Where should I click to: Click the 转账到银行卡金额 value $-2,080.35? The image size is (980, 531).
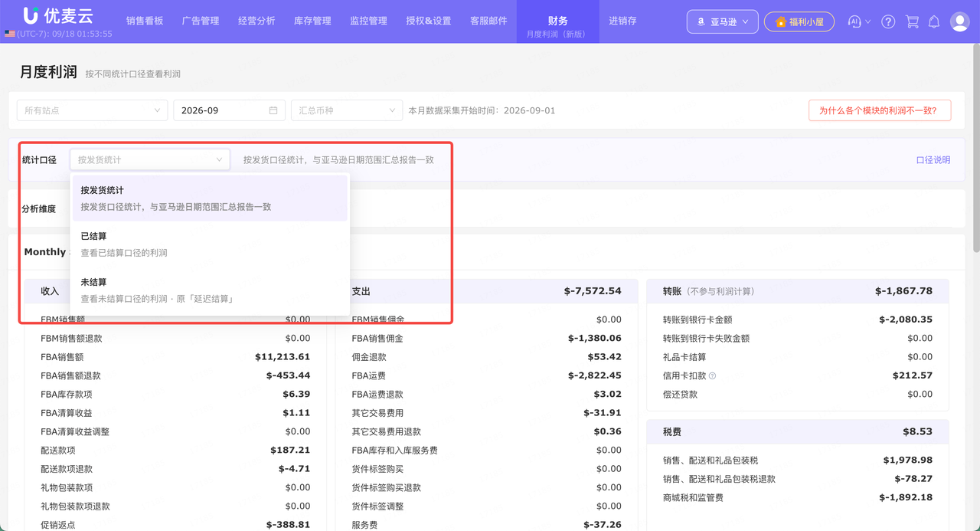906,320
